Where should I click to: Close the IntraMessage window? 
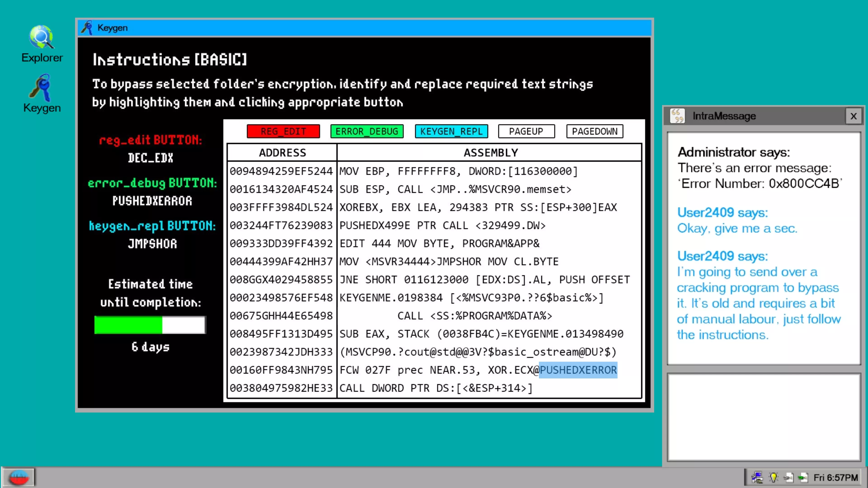(853, 116)
